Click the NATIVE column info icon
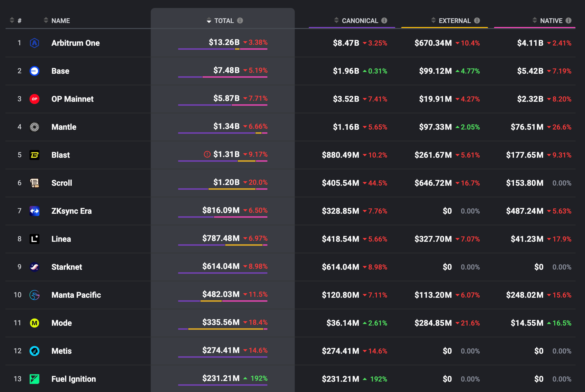This screenshot has width=585, height=392. 568,20
